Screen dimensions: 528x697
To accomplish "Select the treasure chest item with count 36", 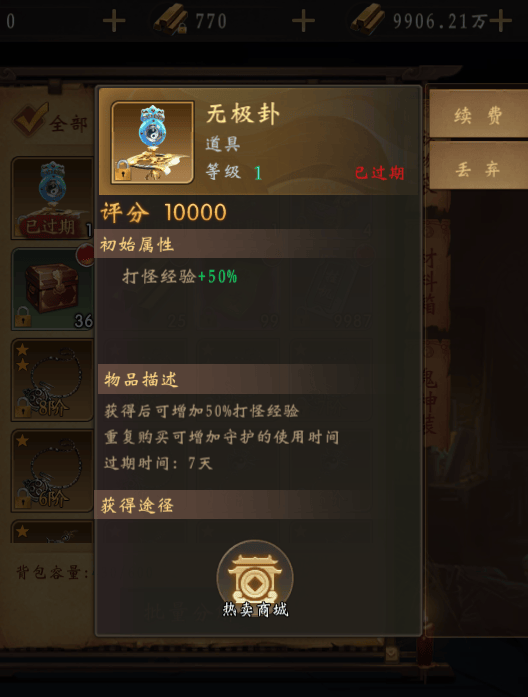I will pos(52,289).
